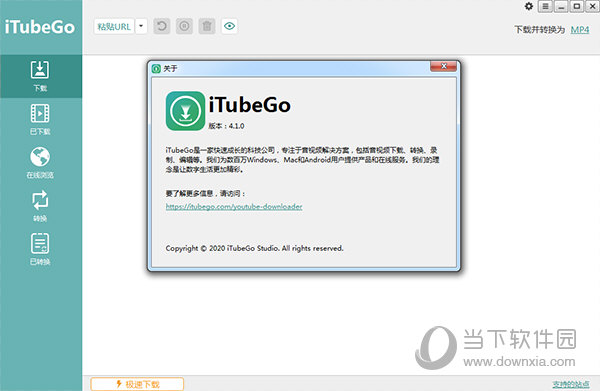This screenshot has height=391, width=600.
Task: Expand the 粘贴URL dropdown arrow
Action: (x=141, y=26)
